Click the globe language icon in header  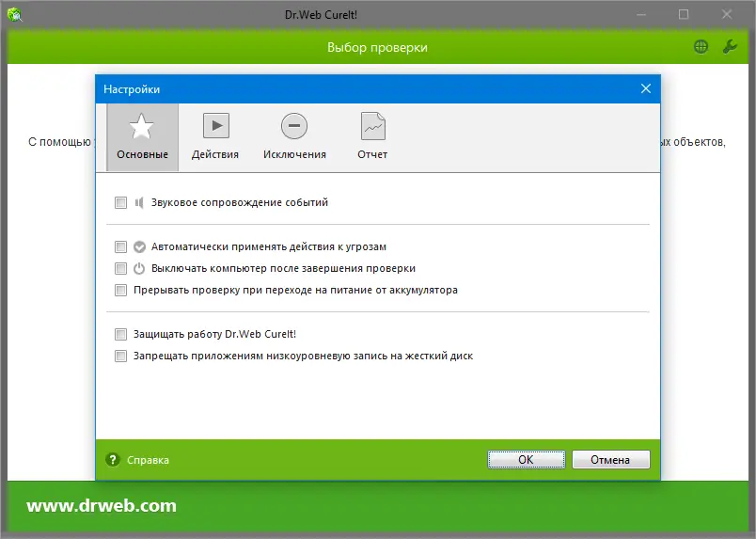pyautogui.click(x=701, y=47)
